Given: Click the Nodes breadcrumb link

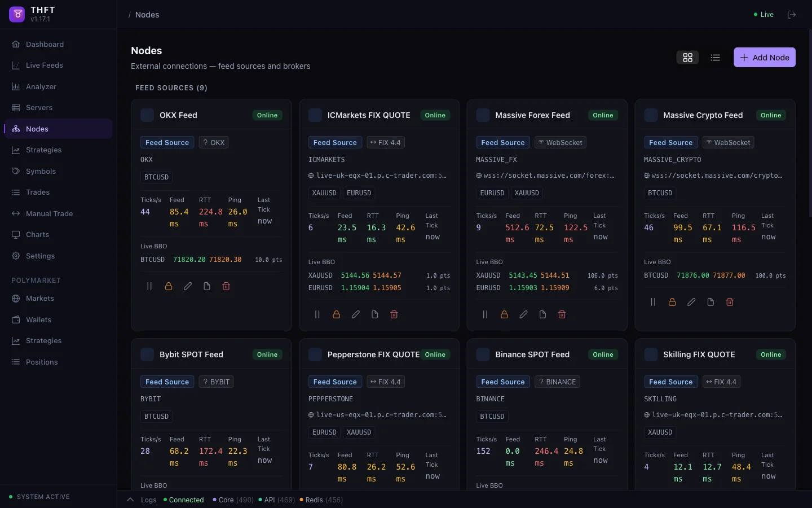Looking at the screenshot, I should pyautogui.click(x=147, y=15).
